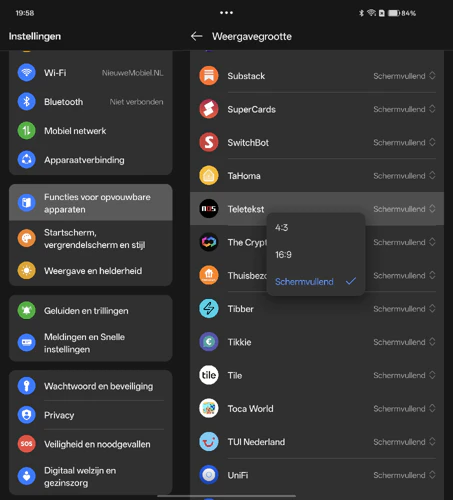Tap the Tibber app icon
This screenshot has height=500, width=453.
[209, 309]
